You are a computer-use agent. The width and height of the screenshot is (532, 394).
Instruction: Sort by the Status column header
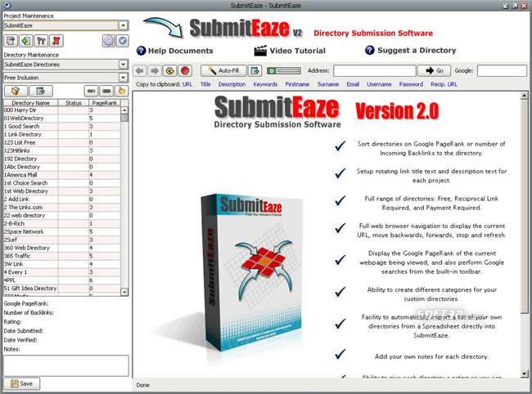pyautogui.click(x=74, y=103)
